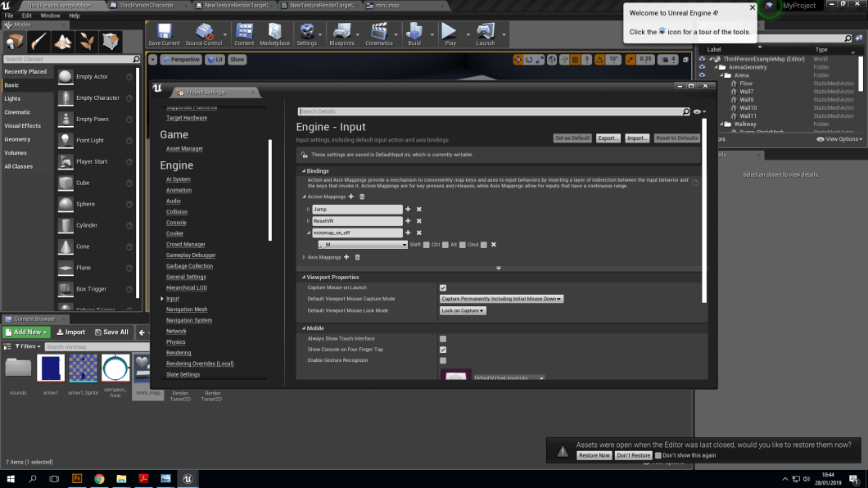
Task: Remove the Jump action mapping
Action: pyautogui.click(x=419, y=209)
